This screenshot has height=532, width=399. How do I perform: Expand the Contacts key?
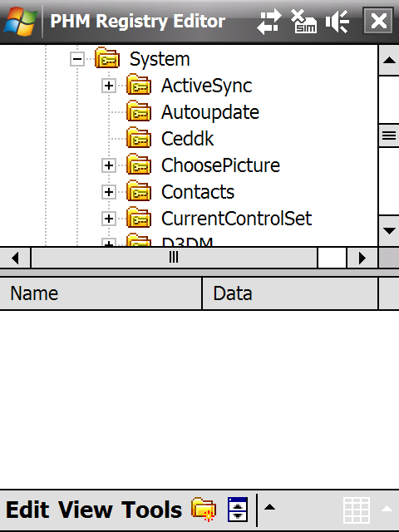pos(109,192)
